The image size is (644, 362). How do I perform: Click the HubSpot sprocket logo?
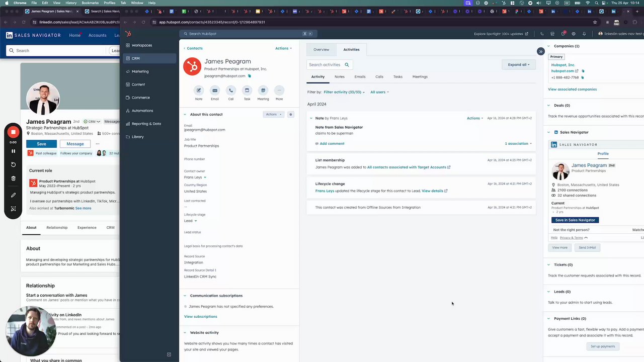coord(128,34)
